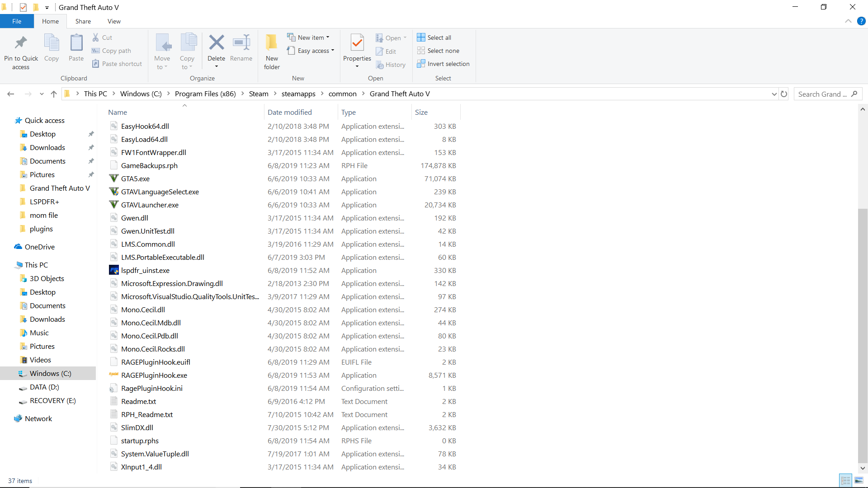Screen dimensions: 868x488
Task: Open the Share ribbon tab
Action: 83,21
